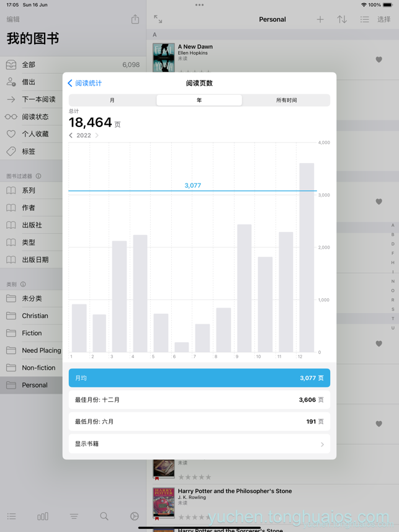Open filter lines icon in bottom toolbar

click(x=74, y=516)
